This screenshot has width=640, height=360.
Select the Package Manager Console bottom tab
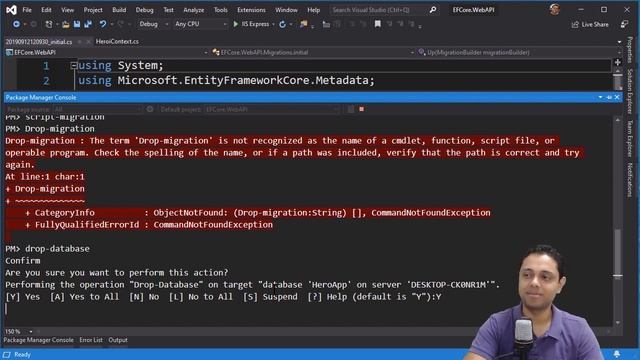click(39, 340)
